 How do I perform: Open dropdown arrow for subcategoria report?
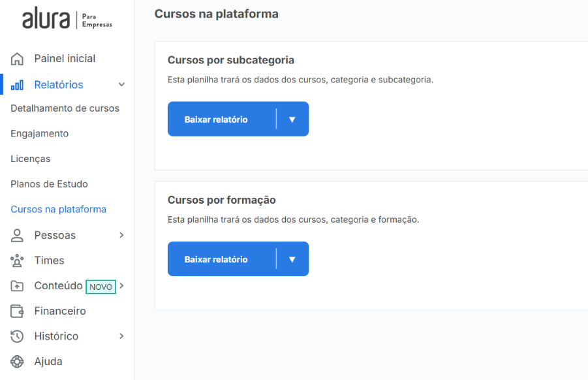292,119
